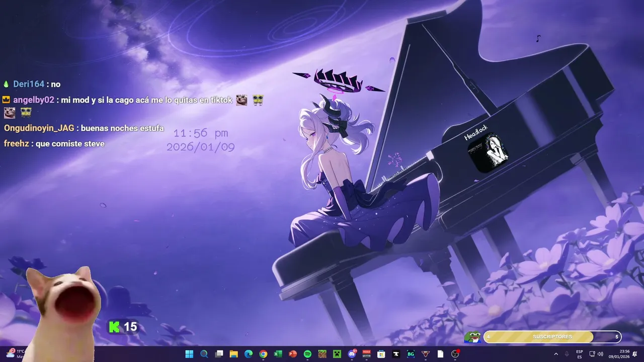Viewport: 644px width, 362px height.
Task: Open ESP ES language input switcher
Action: click(x=580, y=354)
